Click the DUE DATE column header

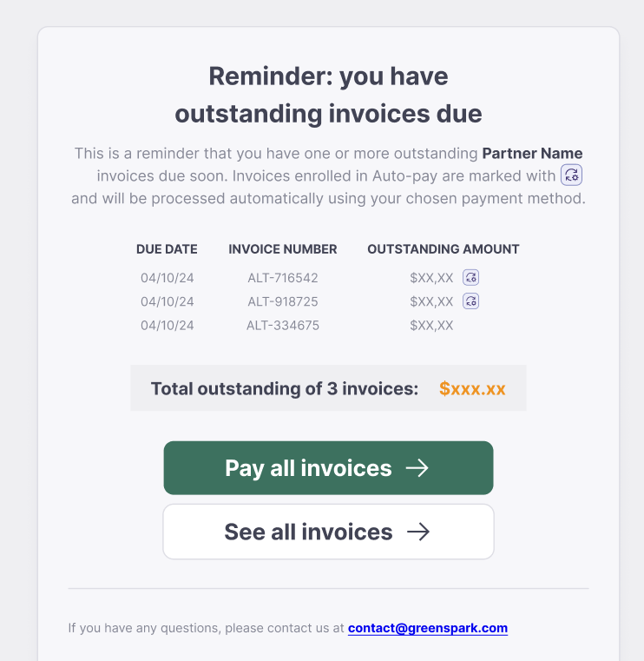[167, 249]
